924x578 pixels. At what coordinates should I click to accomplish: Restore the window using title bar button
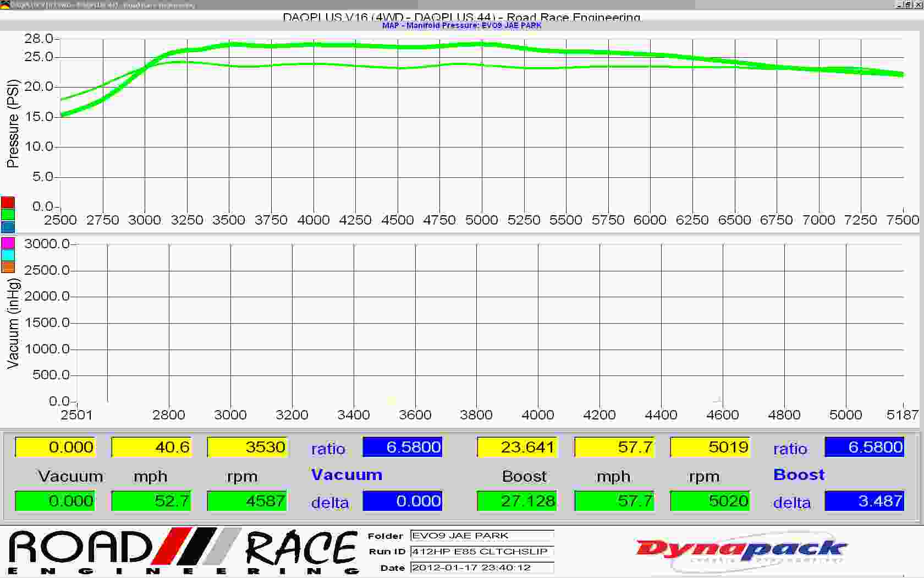[908, 5]
